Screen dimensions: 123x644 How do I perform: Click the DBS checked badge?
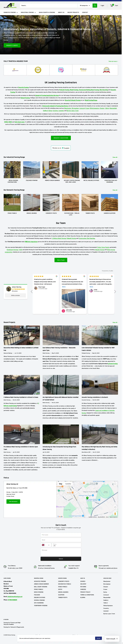pyautogui.click(x=61, y=70)
